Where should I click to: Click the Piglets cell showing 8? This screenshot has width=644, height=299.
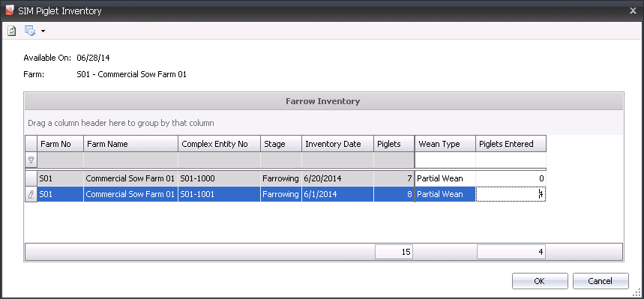click(x=394, y=194)
